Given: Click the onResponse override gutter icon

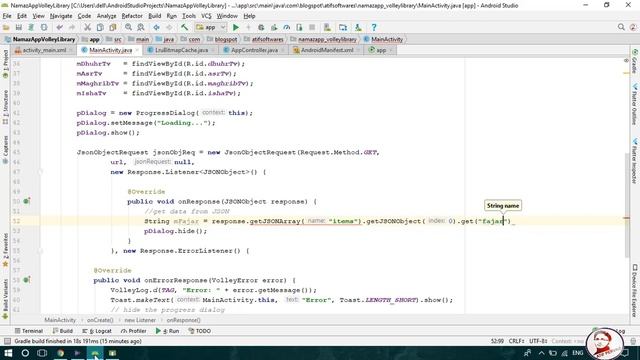Looking at the screenshot, I should [x=27, y=201].
